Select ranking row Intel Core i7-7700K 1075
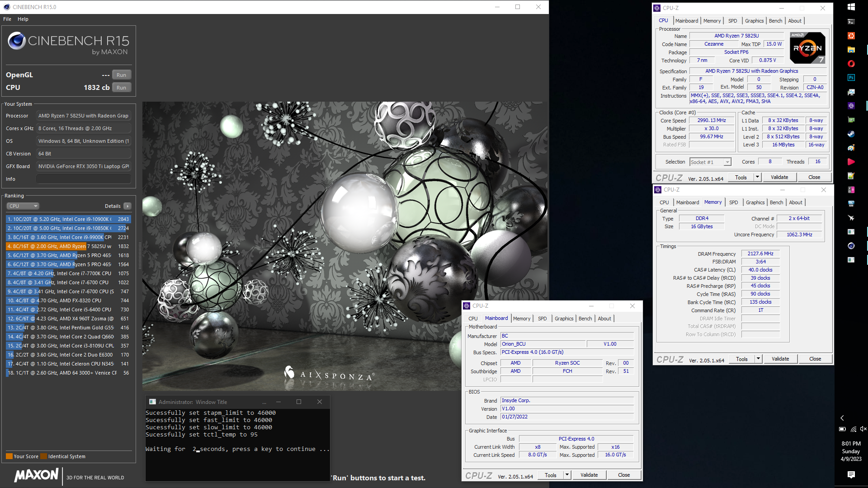The width and height of the screenshot is (868, 488). pyautogui.click(x=68, y=273)
